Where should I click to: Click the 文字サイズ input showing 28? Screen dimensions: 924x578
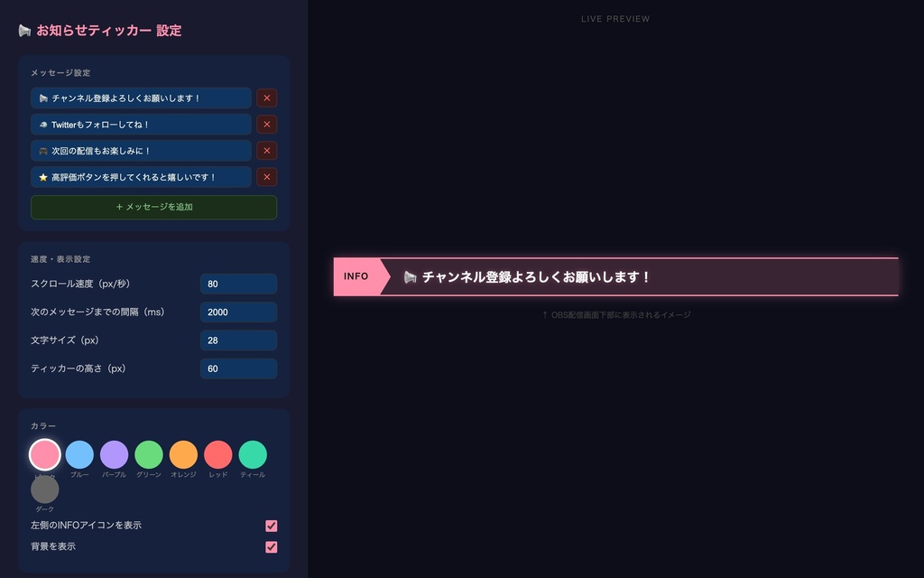pyautogui.click(x=238, y=340)
